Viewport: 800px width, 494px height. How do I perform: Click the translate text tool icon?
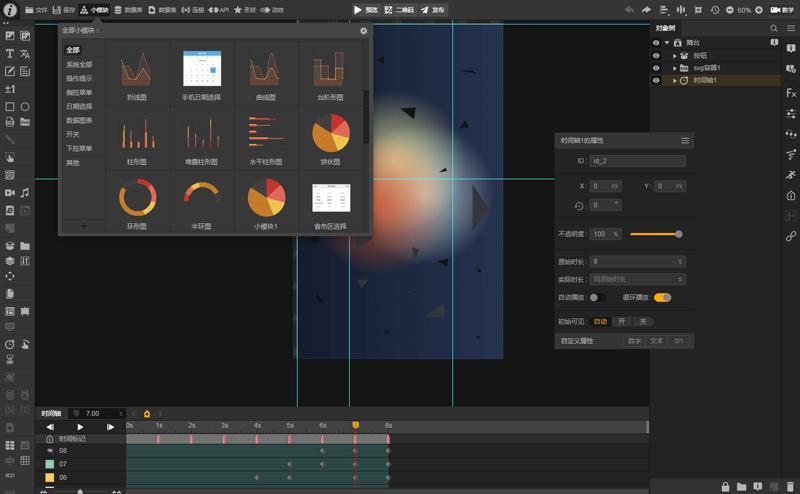click(24, 54)
